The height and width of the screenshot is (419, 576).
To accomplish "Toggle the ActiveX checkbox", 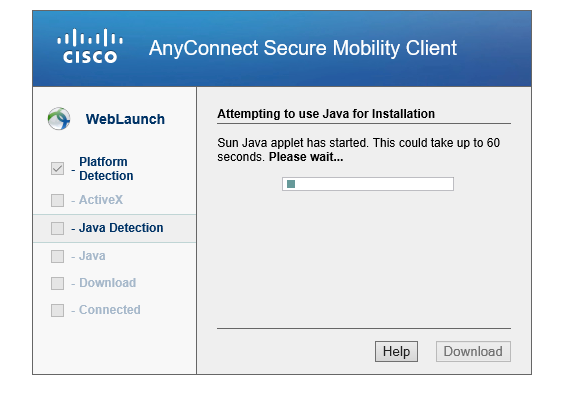I will (57, 201).
